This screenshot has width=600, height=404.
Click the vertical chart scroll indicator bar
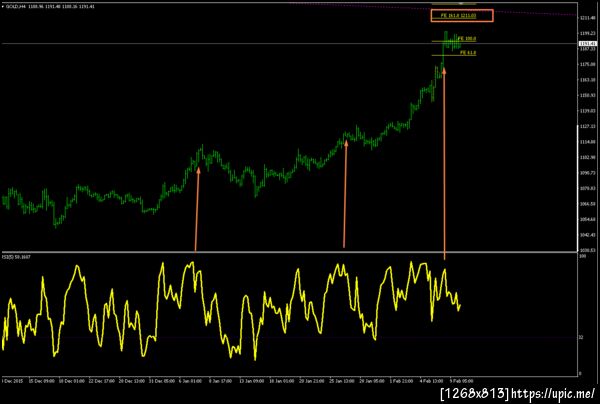578,187
